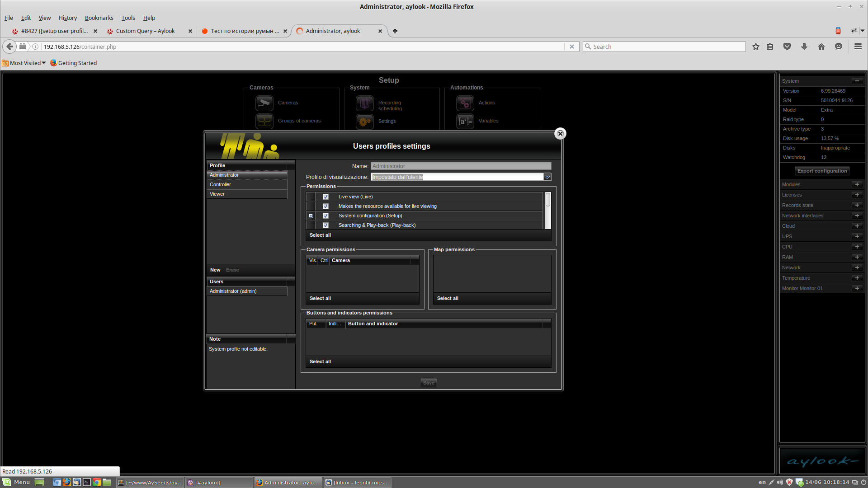Click the Linux Mint Menu button

click(x=17, y=482)
